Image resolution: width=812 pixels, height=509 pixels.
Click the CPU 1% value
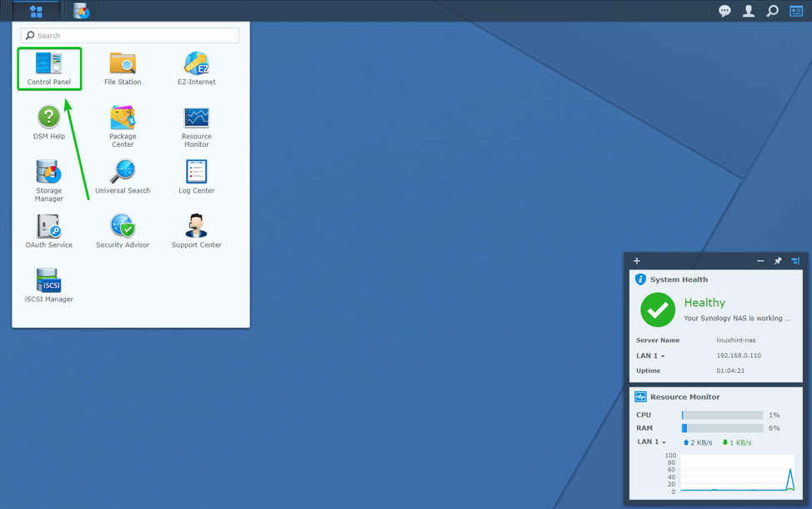(x=774, y=415)
